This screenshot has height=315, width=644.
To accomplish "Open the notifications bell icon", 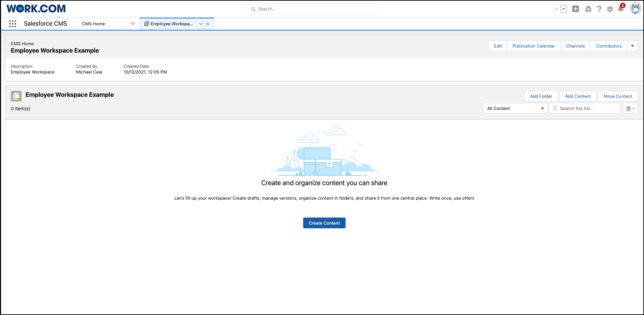I will click(621, 9).
